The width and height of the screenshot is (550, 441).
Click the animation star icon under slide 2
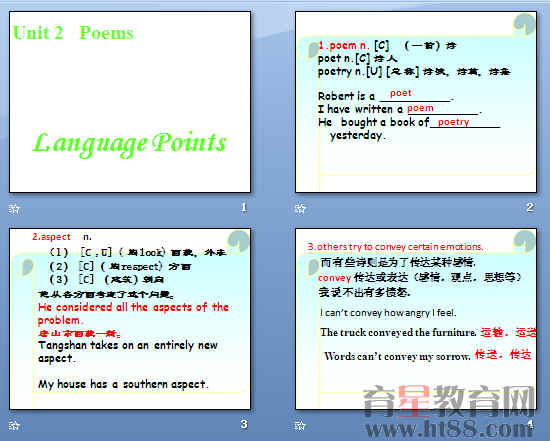300,208
